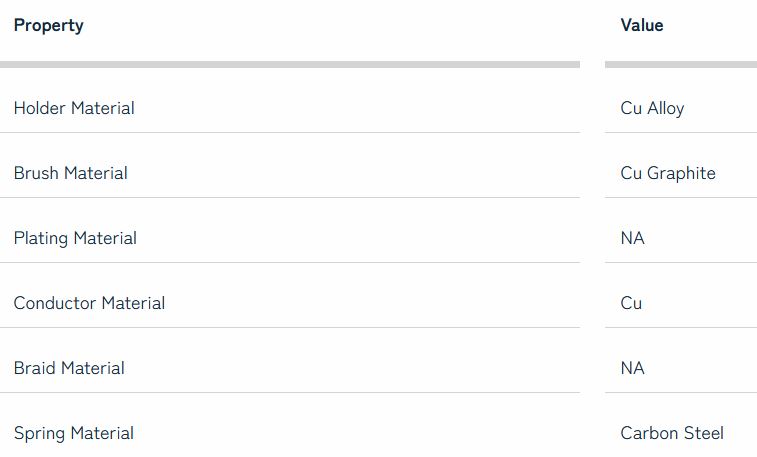This screenshot has width=757, height=457.
Task: Click the Property column header
Action: [x=48, y=26]
